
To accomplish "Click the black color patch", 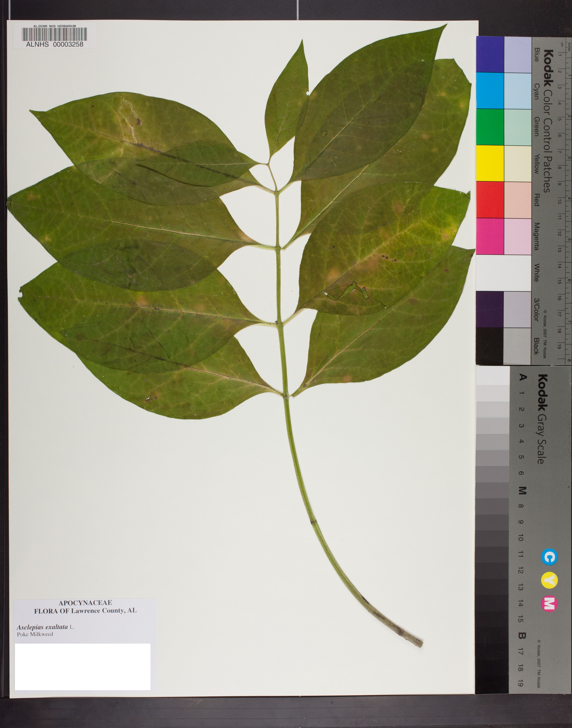I will tap(489, 346).
